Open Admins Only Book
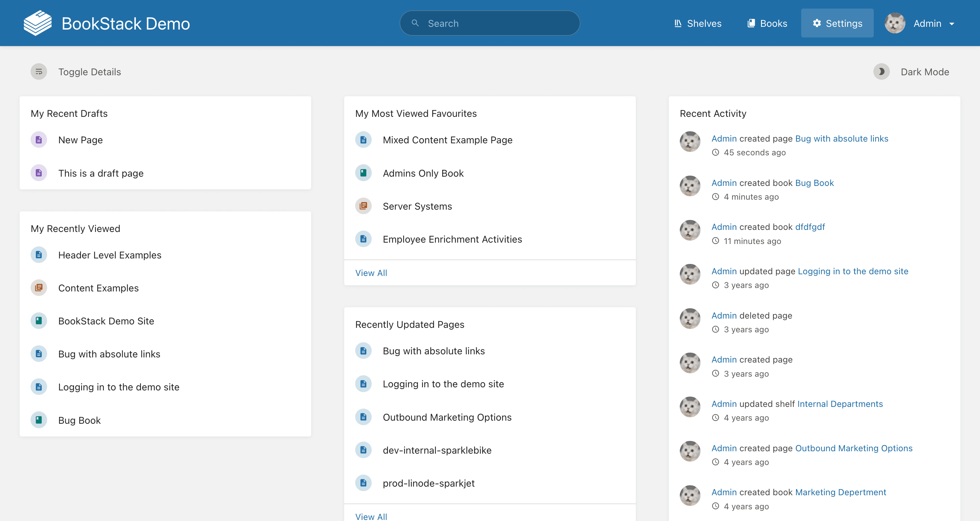The height and width of the screenshot is (521, 980). tap(423, 173)
